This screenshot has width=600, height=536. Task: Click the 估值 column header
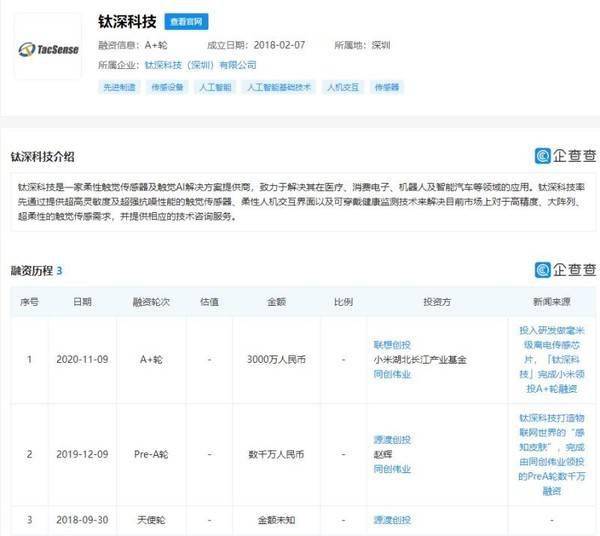point(209,301)
